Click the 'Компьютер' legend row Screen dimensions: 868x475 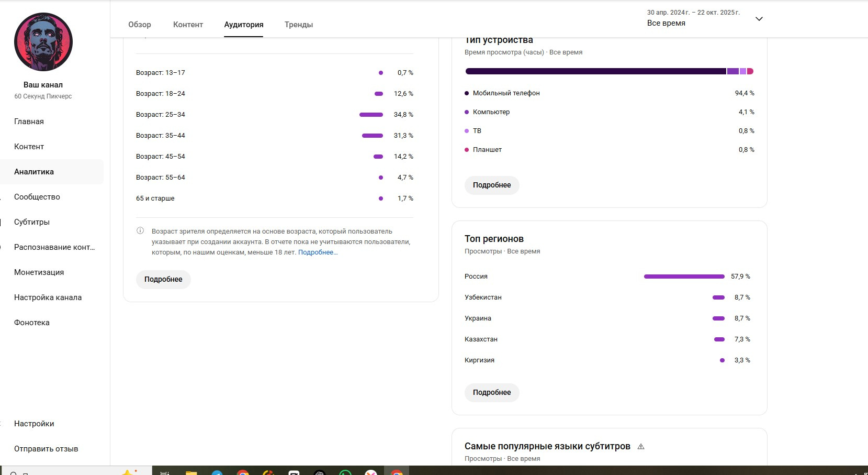[610, 112]
